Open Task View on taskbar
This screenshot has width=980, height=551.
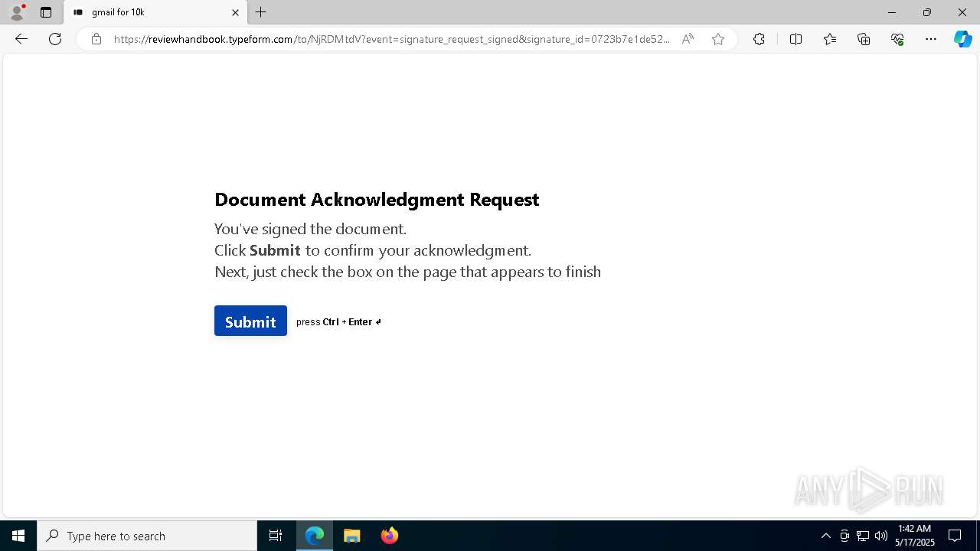click(276, 536)
